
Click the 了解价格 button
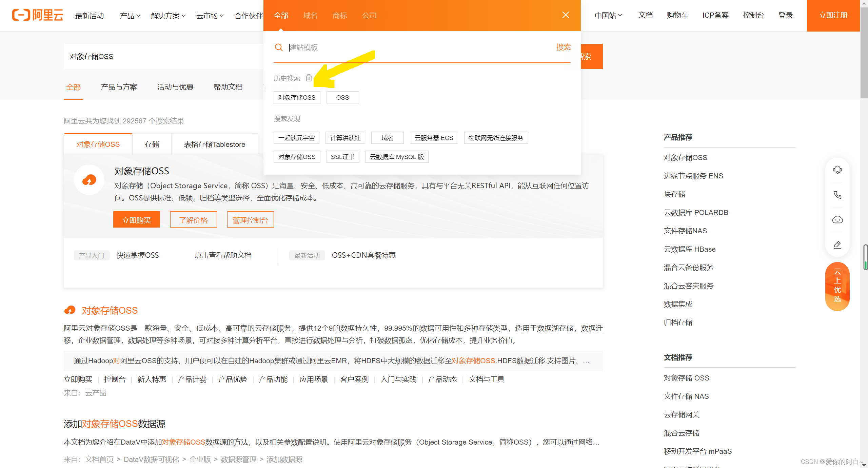193,220
